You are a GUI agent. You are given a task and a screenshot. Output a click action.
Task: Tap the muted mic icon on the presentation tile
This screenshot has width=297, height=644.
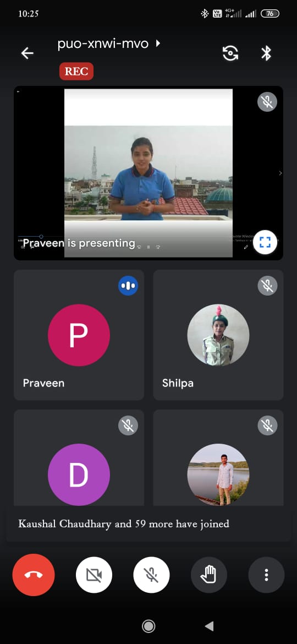point(267,102)
